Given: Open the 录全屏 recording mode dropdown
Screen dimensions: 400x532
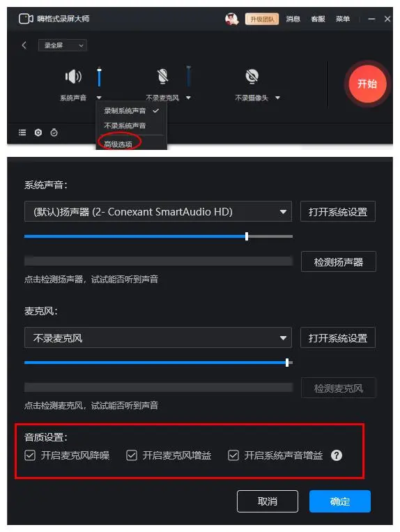Looking at the screenshot, I should click(x=63, y=45).
